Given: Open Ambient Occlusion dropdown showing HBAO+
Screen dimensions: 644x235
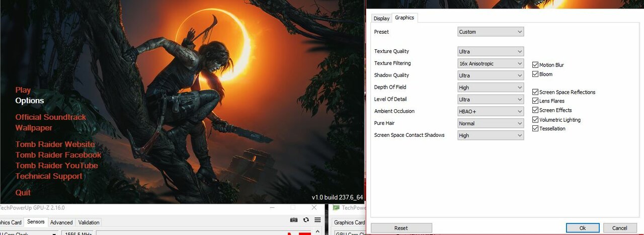Looking at the screenshot, I should point(491,111).
